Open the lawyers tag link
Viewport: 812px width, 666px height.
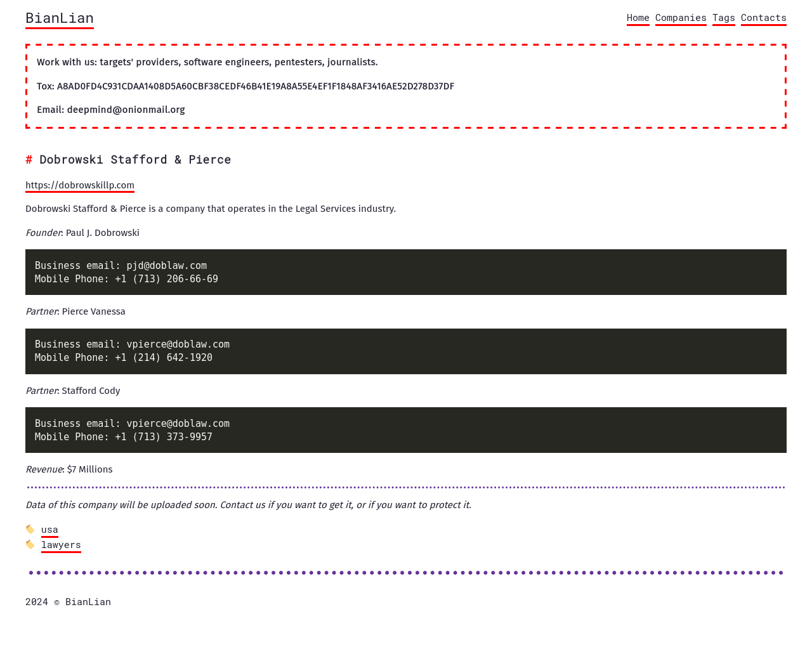tap(61, 545)
